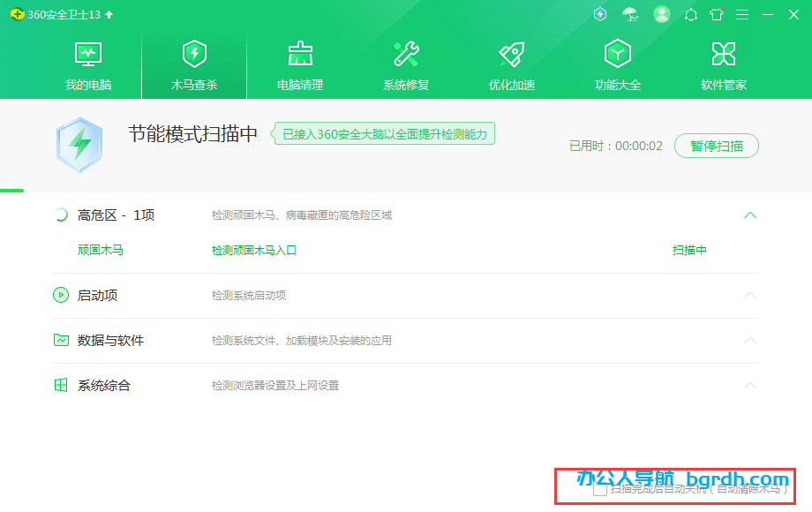Viewport: 812px width, 512px height.
Task: Open 软件管家 software manager
Action: 723,62
